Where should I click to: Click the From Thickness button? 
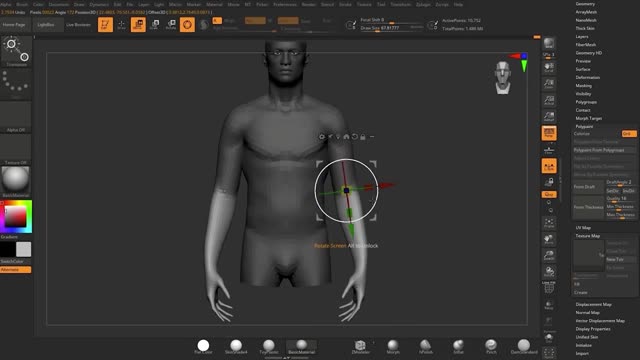[x=588, y=207]
